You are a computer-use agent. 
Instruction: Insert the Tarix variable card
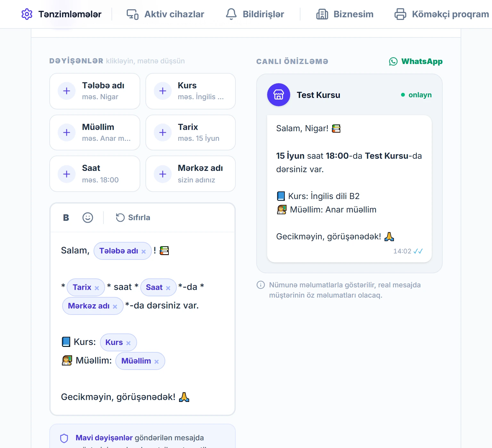(191, 132)
